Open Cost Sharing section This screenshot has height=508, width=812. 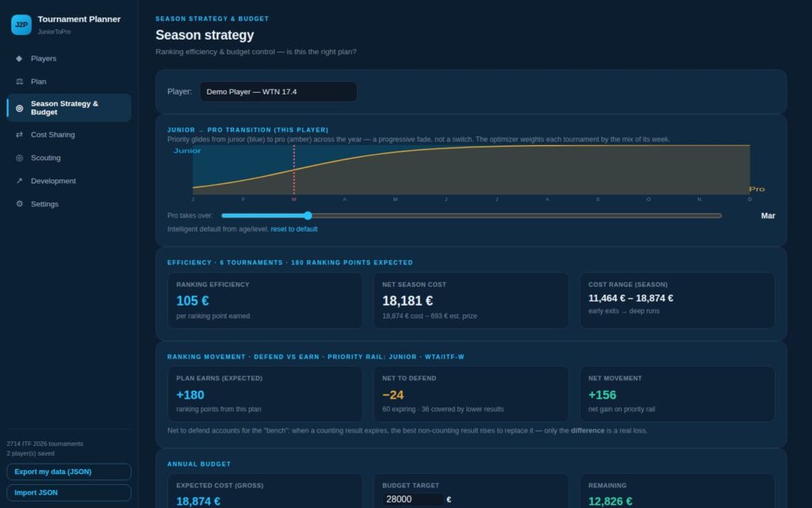pyautogui.click(x=69, y=135)
